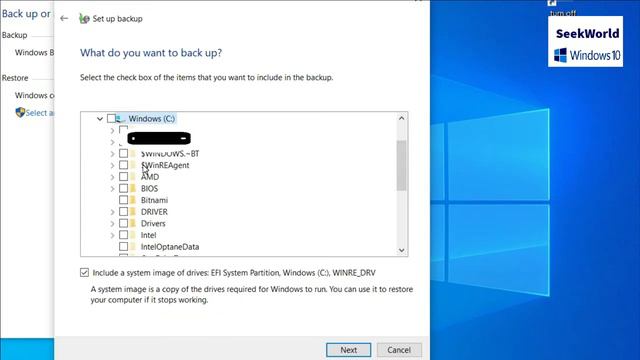This screenshot has height=360, width=640.
Task: Check the BIOS folder checkbox
Action: [x=123, y=188]
